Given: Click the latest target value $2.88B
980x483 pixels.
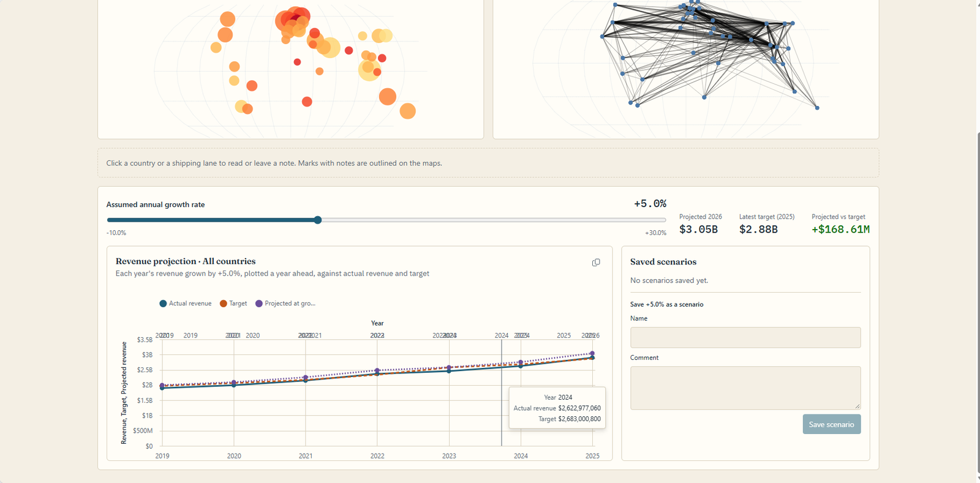Looking at the screenshot, I should click(758, 230).
